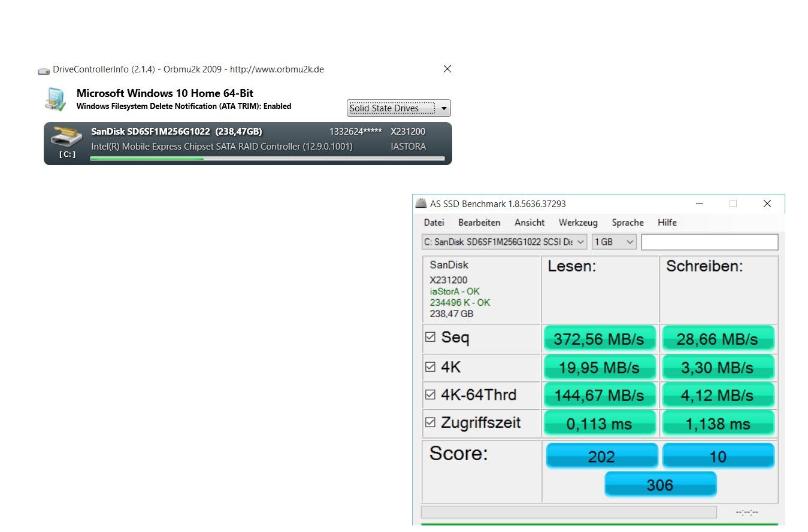The height and width of the screenshot is (532, 808).
Task: Open the C: SanDisk drive selection dropdown
Action: coord(504,242)
